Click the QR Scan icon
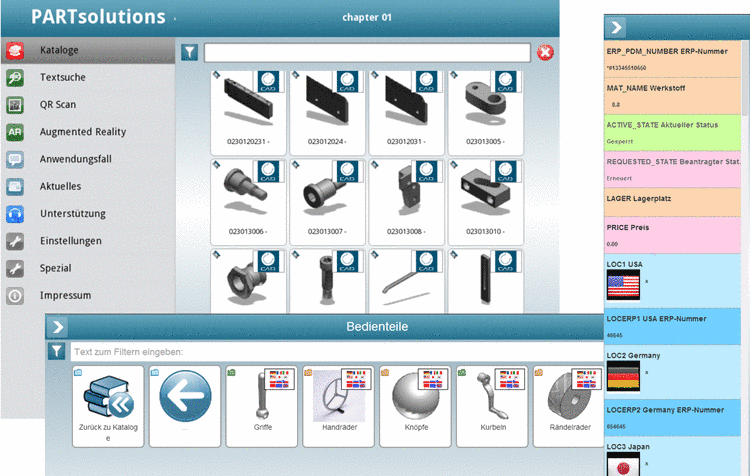Viewport: 750px width, 476px height. [15, 105]
